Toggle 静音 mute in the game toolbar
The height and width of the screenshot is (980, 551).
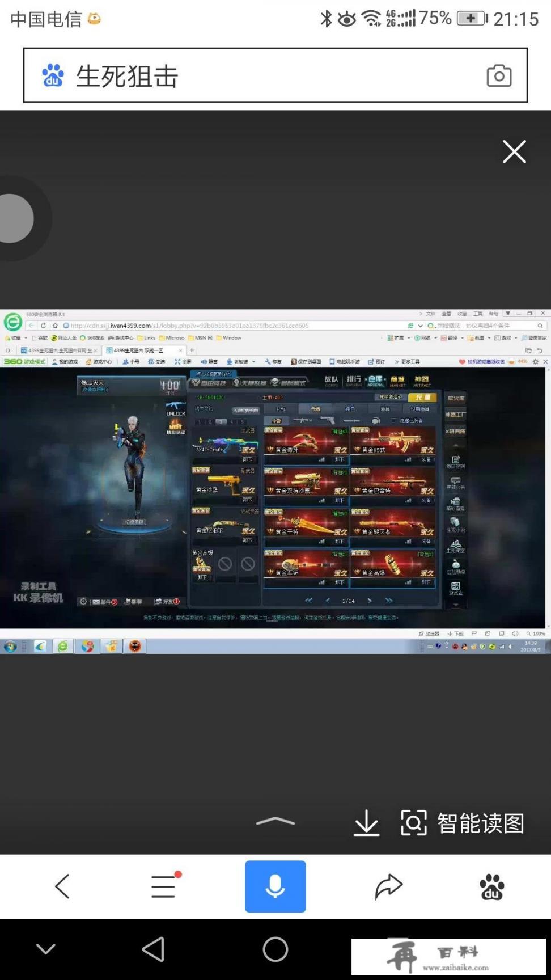click(x=209, y=362)
